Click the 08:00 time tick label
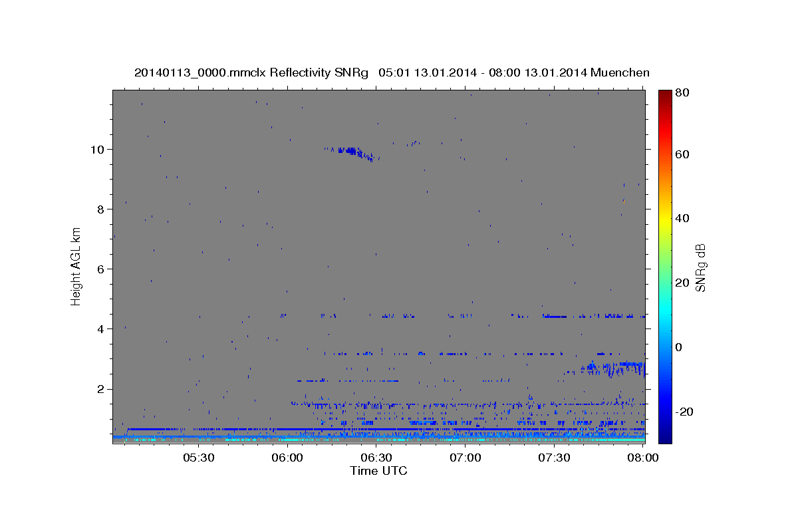This screenshot has height=532, width=798. pos(643,458)
